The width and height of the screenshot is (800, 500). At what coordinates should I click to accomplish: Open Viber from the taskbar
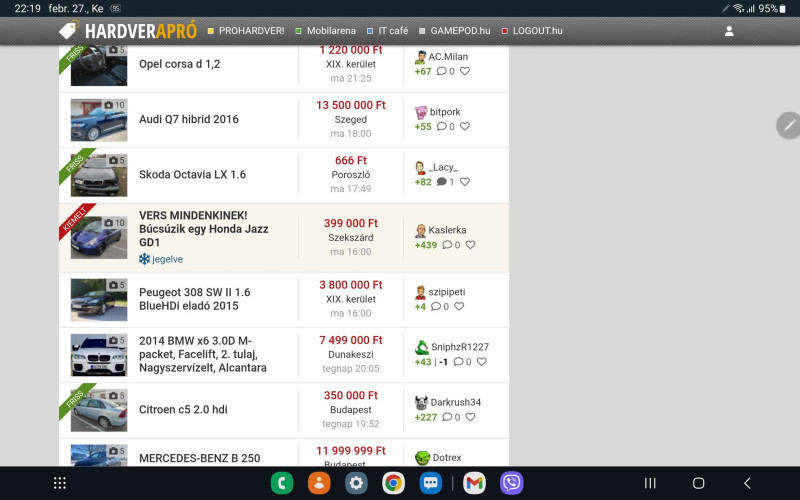(x=512, y=483)
